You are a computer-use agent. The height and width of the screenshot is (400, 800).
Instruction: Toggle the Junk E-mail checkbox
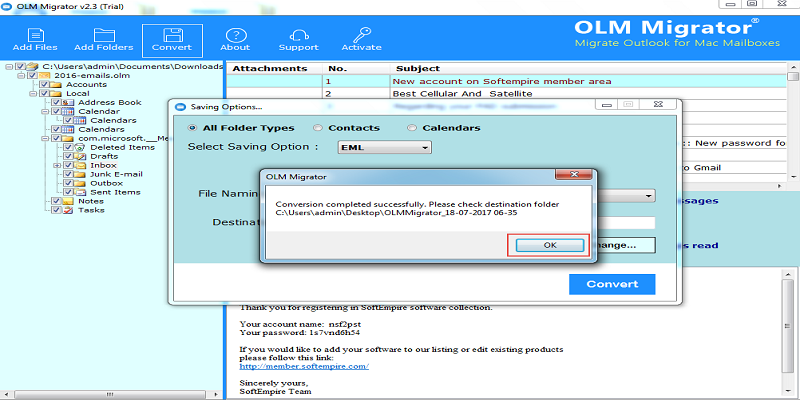tap(68, 174)
